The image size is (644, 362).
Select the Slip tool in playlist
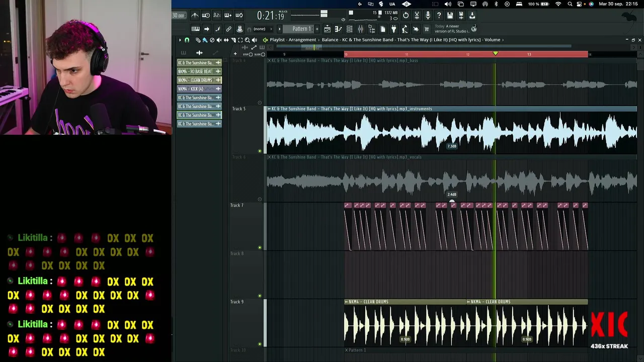click(x=226, y=40)
